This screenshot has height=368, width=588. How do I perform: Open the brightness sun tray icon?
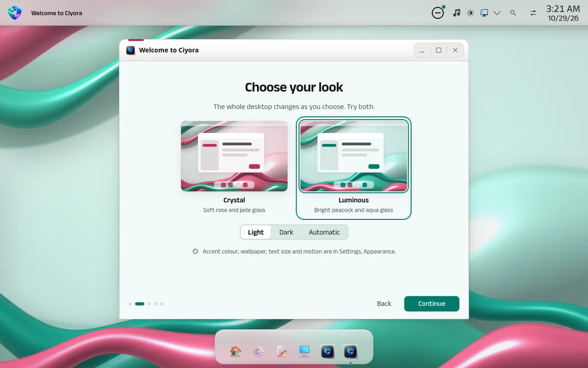click(x=470, y=13)
